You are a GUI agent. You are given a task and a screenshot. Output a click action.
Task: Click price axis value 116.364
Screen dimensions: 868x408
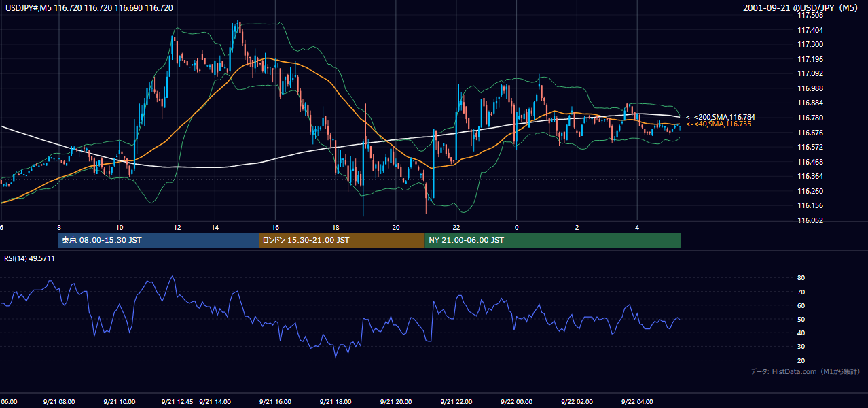(x=811, y=176)
